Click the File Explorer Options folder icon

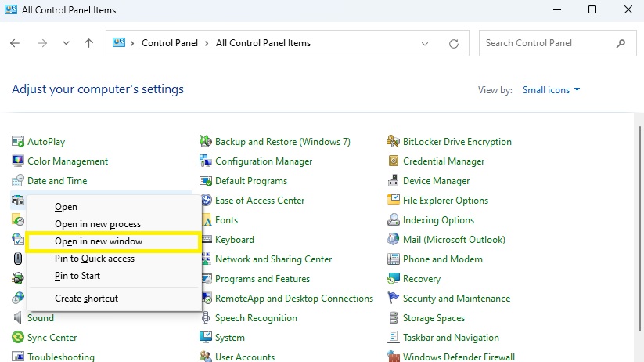point(393,201)
